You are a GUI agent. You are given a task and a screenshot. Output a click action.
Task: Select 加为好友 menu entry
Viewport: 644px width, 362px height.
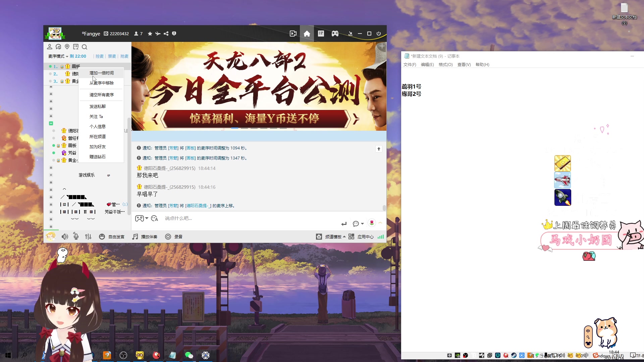(97, 146)
